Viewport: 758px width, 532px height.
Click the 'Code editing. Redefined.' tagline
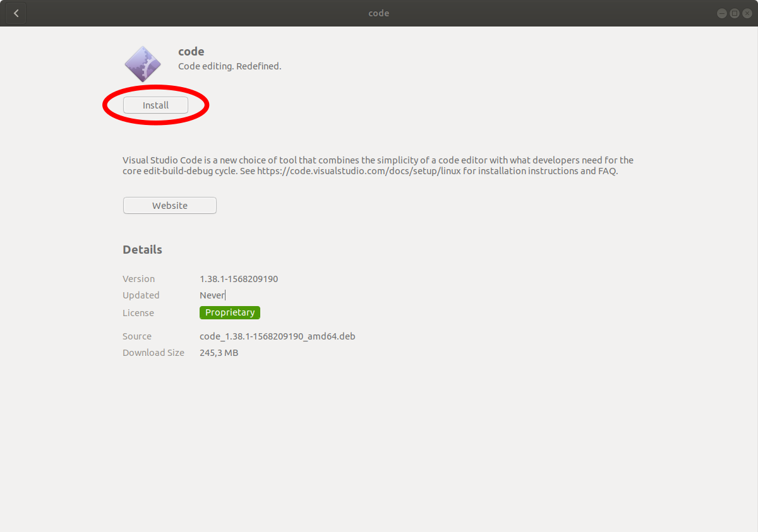229,66
